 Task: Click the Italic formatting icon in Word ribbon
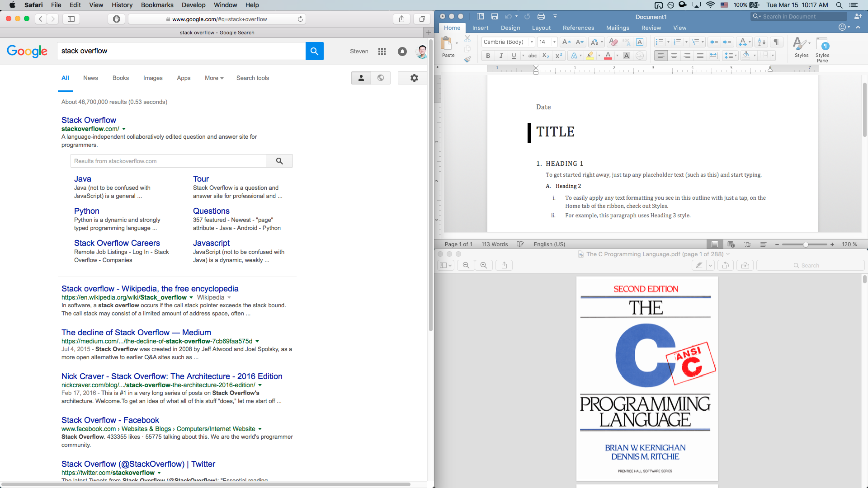tap(501, 56)
